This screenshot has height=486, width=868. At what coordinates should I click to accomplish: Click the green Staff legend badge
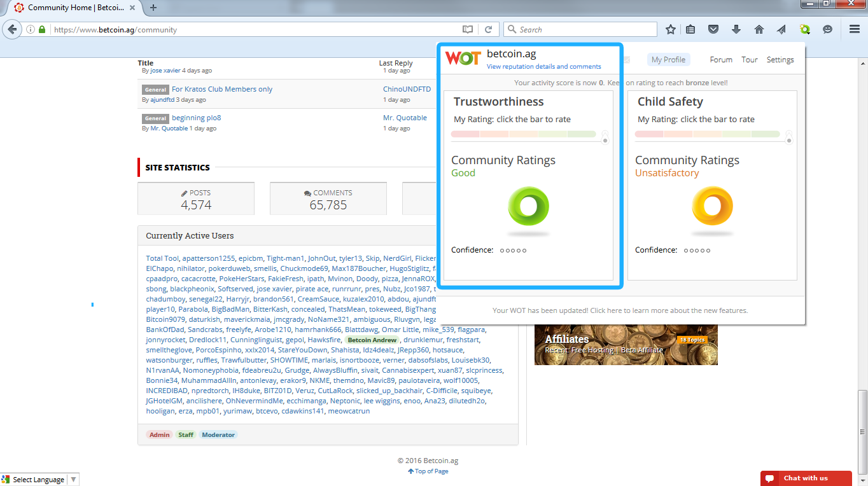tap(186, 435)
